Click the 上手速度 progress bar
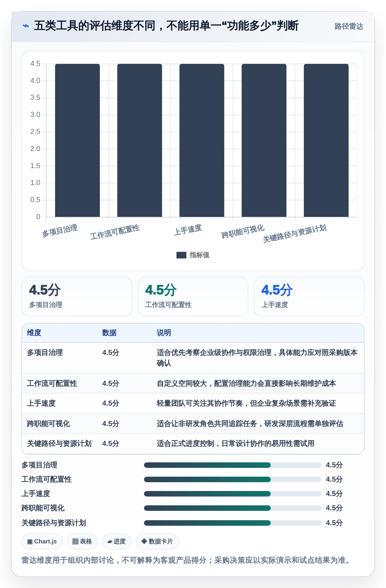 coord(233,494)
